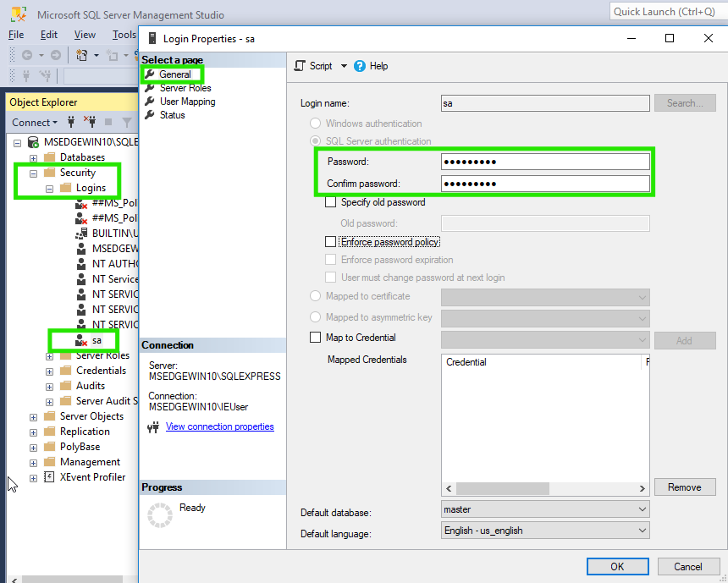This screenshot has width=728, height=583.
Task: Open the Server Roles page
Action: tap(184, 87)
